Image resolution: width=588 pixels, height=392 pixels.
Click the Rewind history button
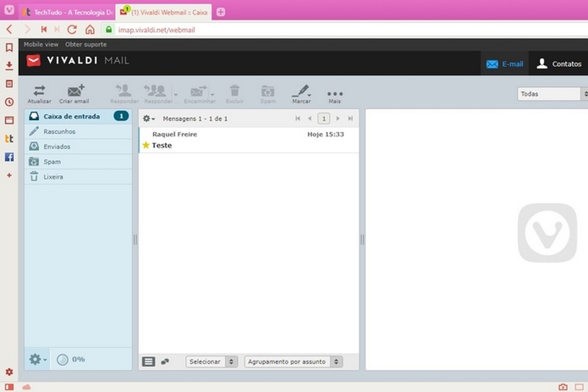[x=44, y=29]
